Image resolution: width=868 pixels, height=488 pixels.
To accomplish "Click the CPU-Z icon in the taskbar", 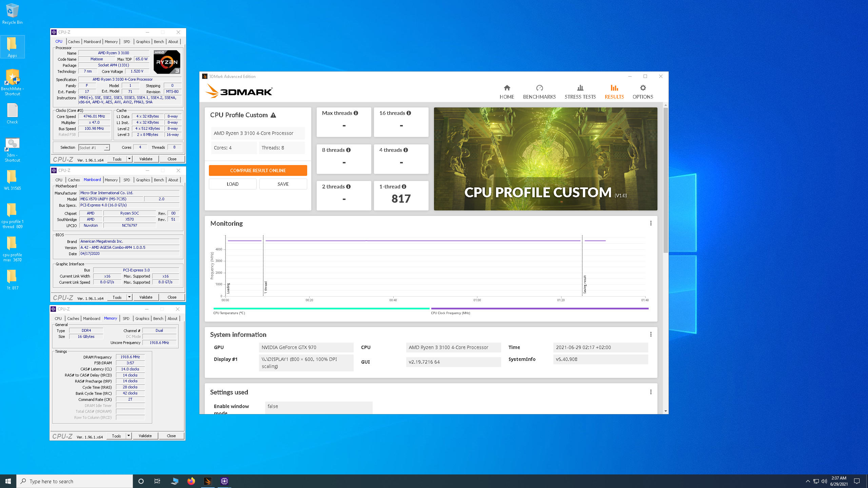I will 224,481.
